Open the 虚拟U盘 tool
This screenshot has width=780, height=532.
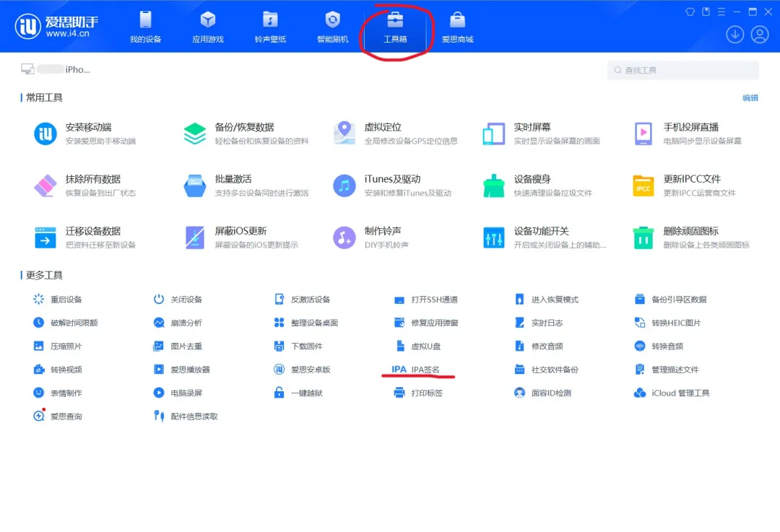[417, 346]
